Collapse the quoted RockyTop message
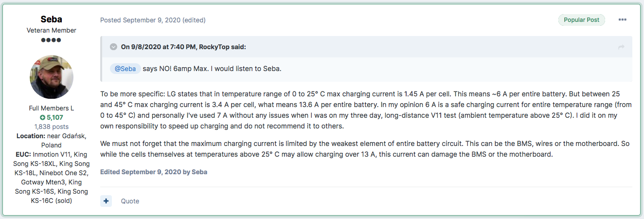Screen dimensions: 644x219 (x=113, y=47)
